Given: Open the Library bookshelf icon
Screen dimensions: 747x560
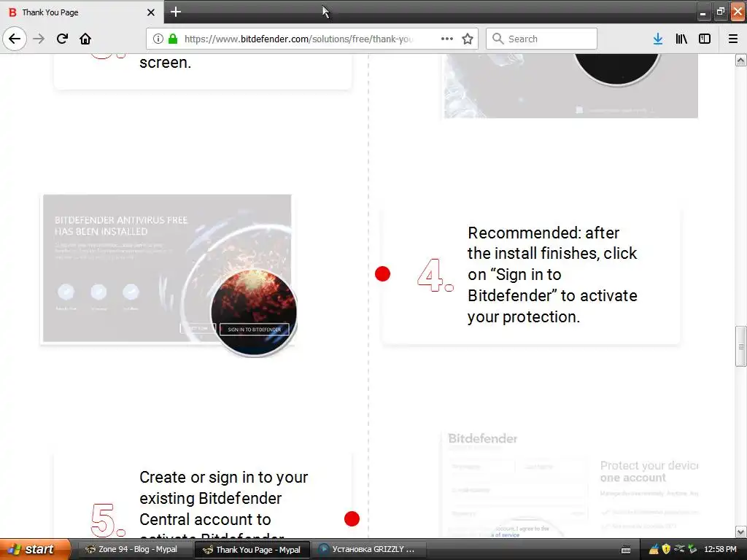Looking at the screenshot, I should tap(681, 39).
